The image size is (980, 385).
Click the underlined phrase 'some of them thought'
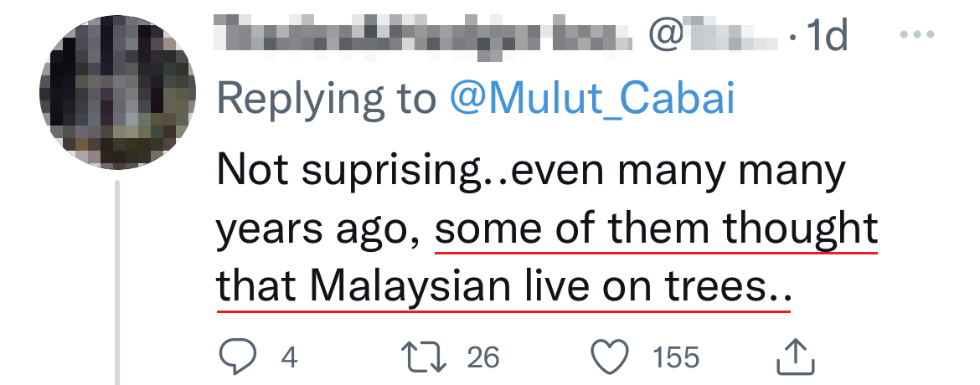pos(656,229)
